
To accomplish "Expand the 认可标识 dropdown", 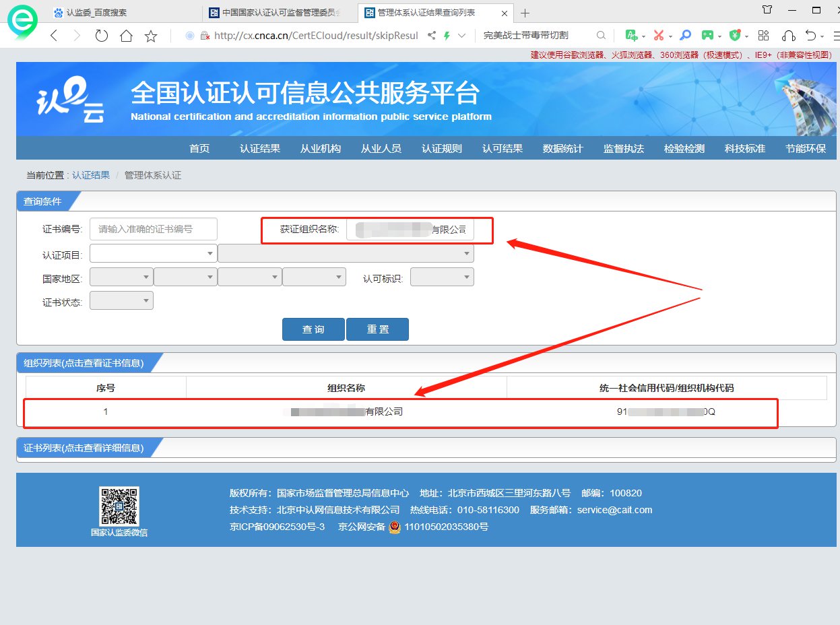I will [442, 277].
